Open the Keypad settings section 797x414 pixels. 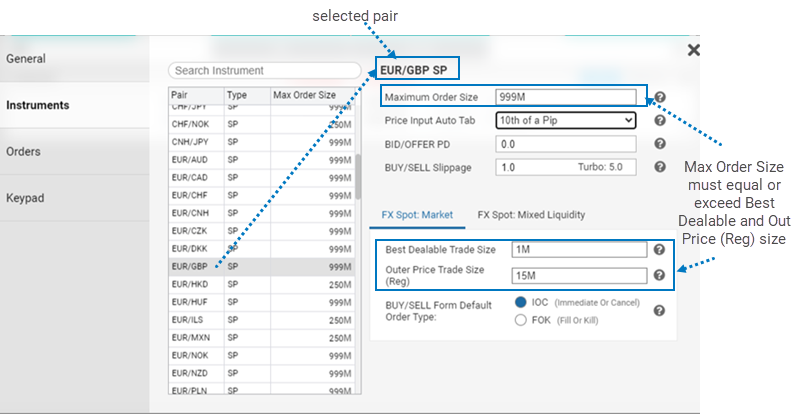click(x=25, y=197)
